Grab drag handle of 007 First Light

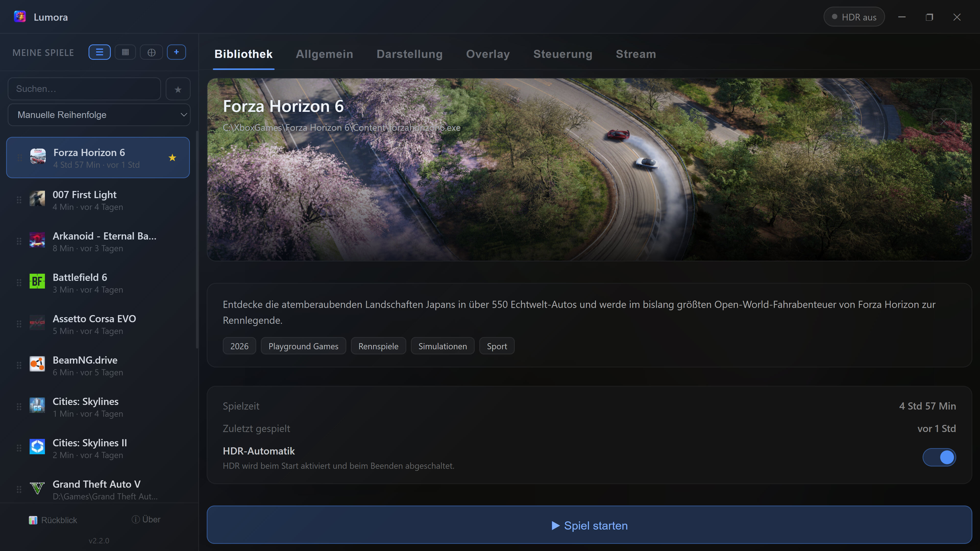[x=19, y=200]
